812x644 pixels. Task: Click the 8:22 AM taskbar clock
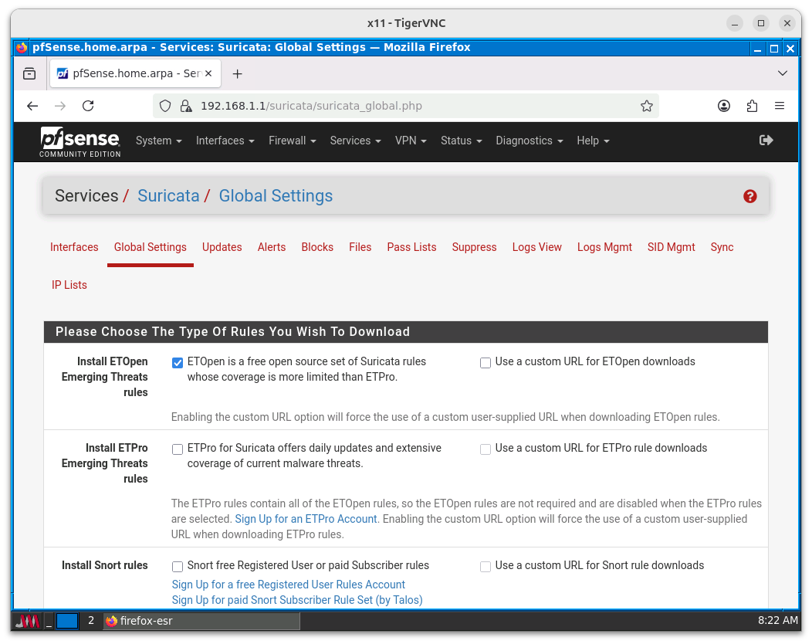pyautogui.click(x=778, y=620)
